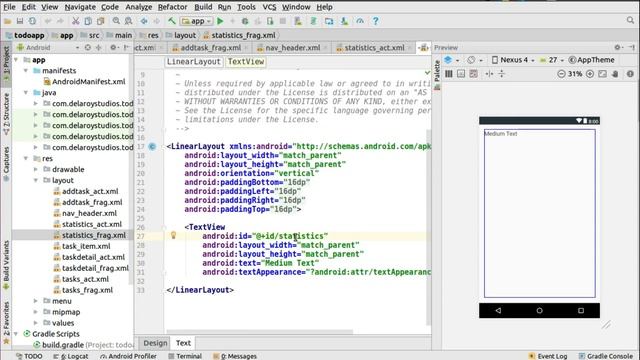Click the Copy toolbar icon
Viewport: 640px width, 360px height.
[88, 21]
